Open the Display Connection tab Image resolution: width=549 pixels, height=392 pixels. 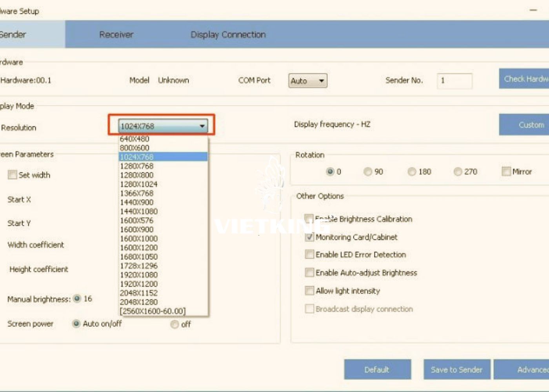229,34
